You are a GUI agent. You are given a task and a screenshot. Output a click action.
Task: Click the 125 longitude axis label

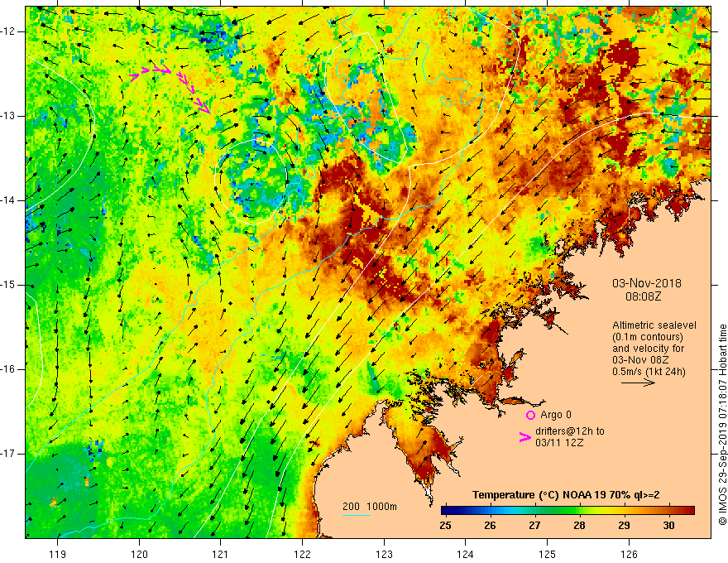click(548, 554)
